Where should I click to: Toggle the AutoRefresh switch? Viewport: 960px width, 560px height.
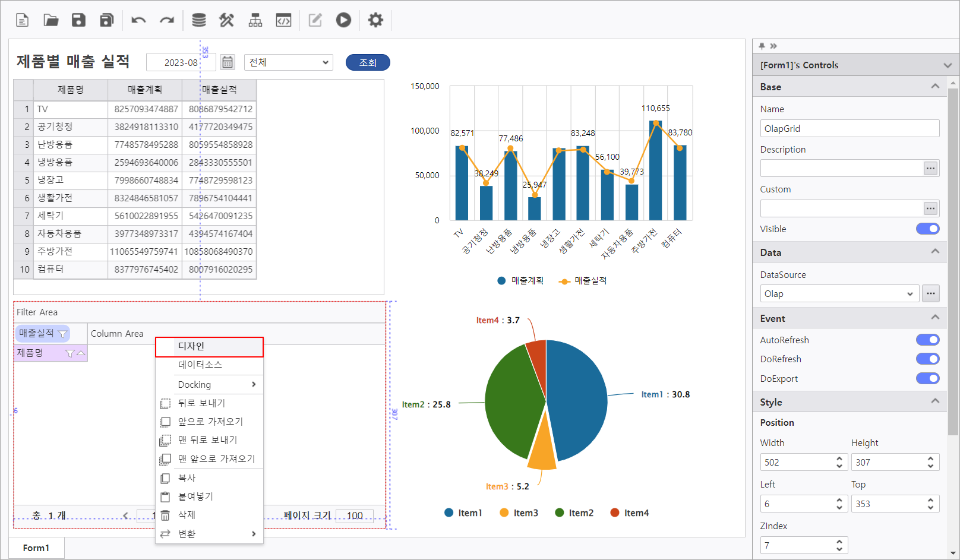927,340
